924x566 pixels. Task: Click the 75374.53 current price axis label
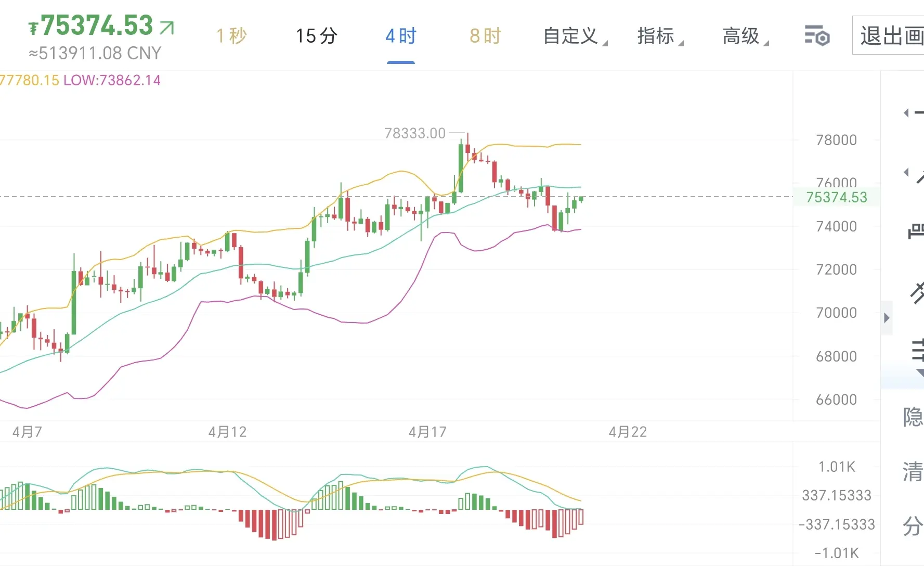(x=836, y=198)
